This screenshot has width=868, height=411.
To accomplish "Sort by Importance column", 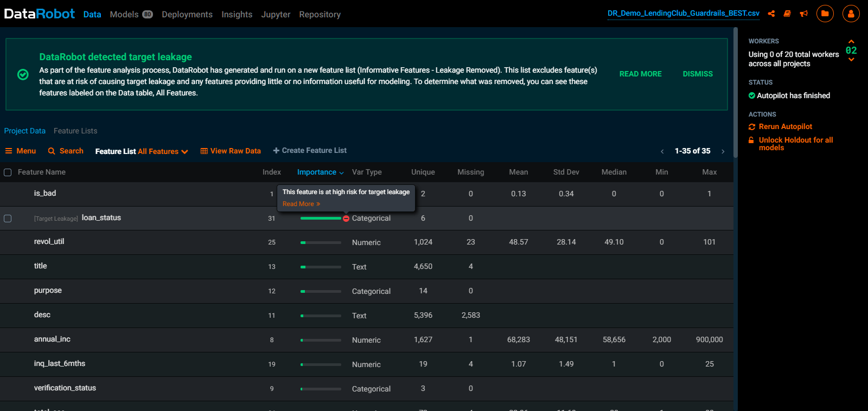I will 320,172.
